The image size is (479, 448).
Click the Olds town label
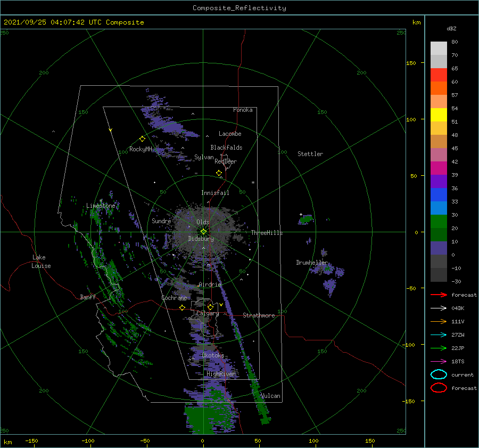(203, 222)
